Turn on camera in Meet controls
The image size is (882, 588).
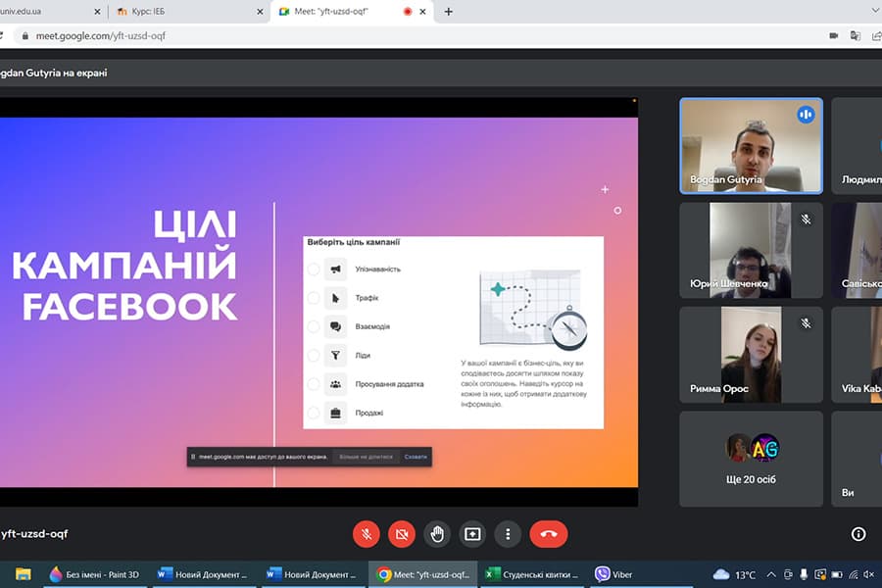point(402,534)
